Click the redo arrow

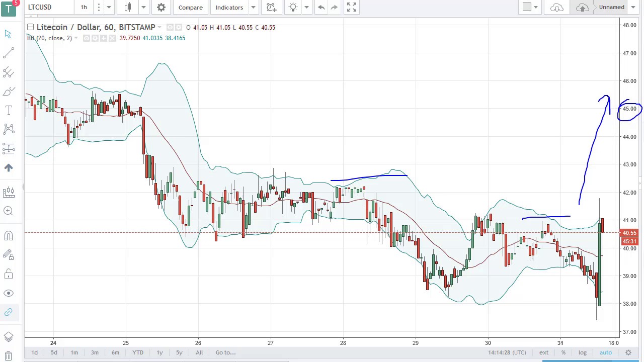[x=334, y=7]
